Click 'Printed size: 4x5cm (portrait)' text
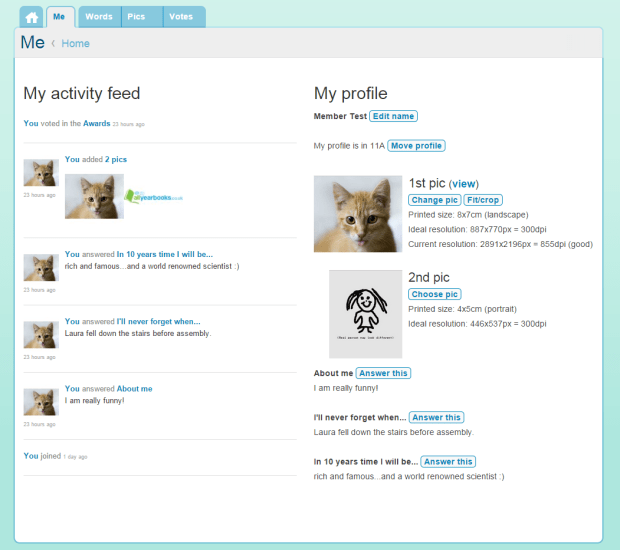The width and height of the screenshot is (620, 550). click(x=463, y=309)
